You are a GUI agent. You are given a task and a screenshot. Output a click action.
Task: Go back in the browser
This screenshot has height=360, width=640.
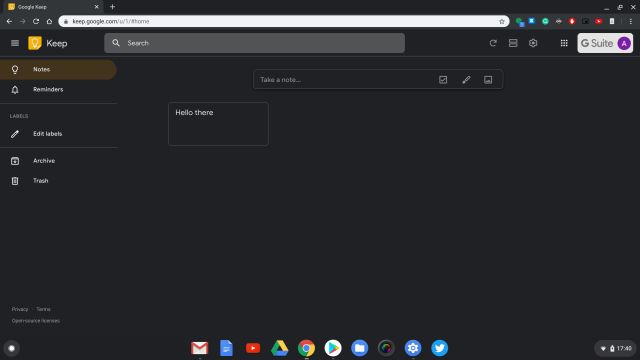pyautogui.click(x=9, y=21)
